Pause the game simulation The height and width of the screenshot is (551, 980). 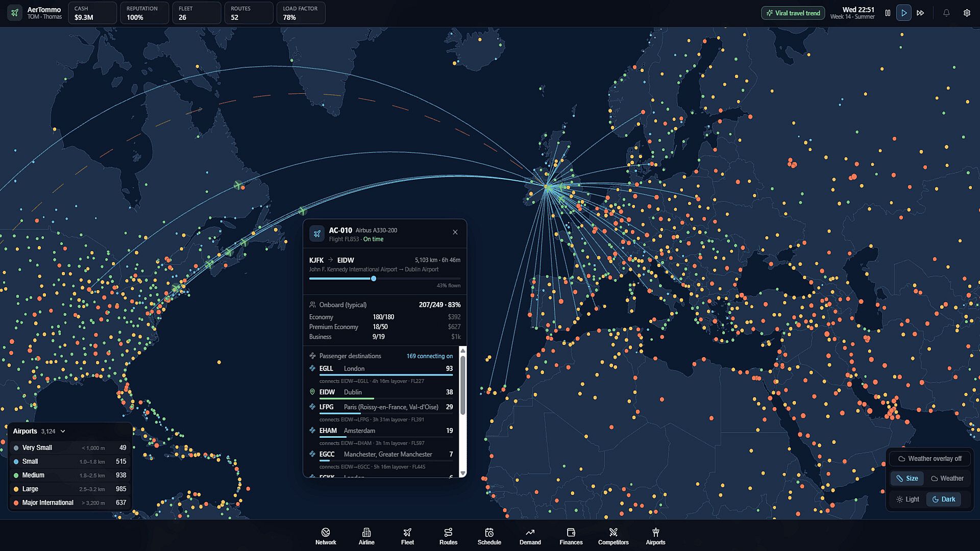click(x=888, y=13)
